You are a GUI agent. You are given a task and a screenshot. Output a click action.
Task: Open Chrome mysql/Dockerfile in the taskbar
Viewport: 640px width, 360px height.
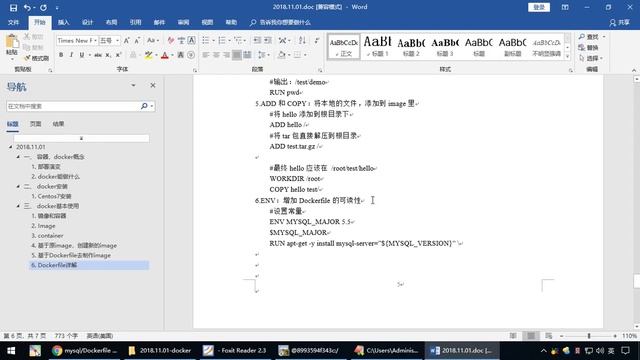[x=84, y=350]
